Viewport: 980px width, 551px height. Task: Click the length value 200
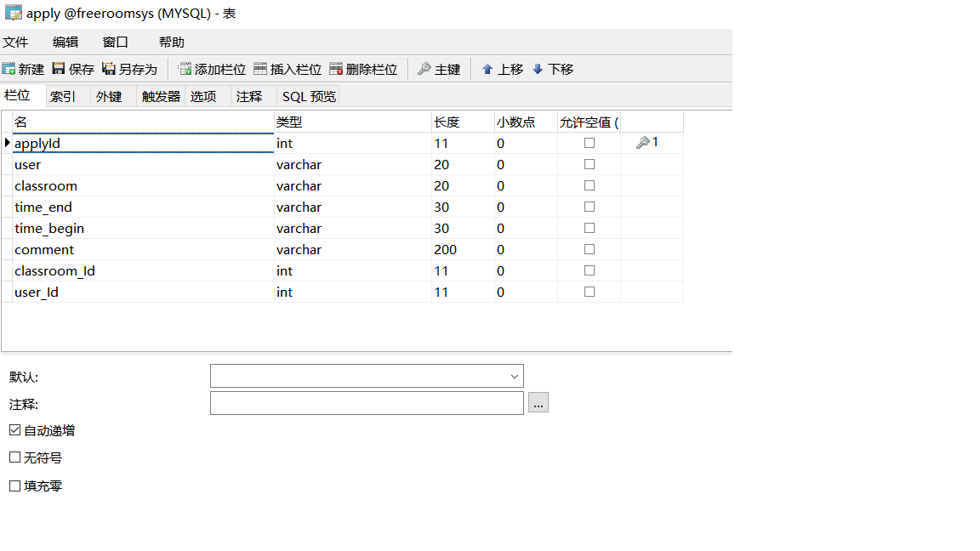point(463,249)
